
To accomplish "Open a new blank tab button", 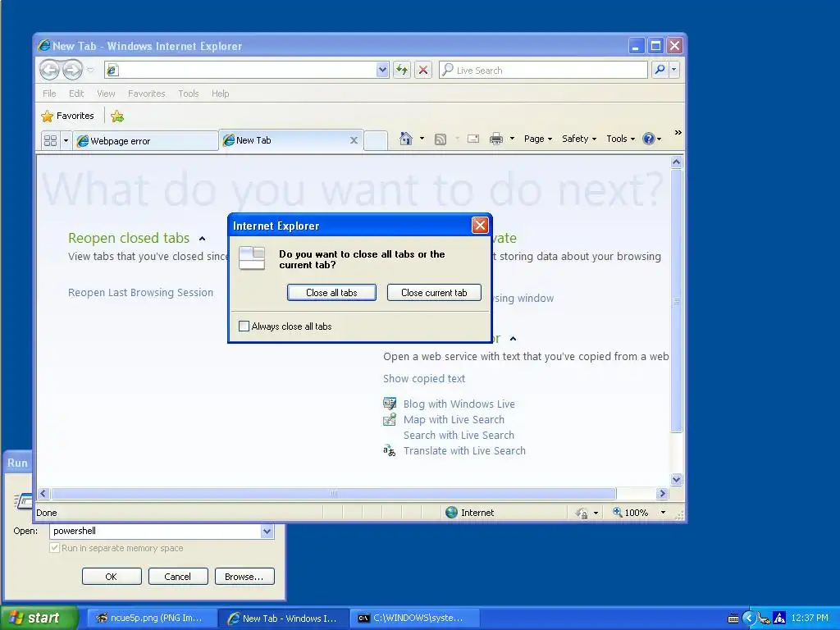I will [x=376, y=140].
